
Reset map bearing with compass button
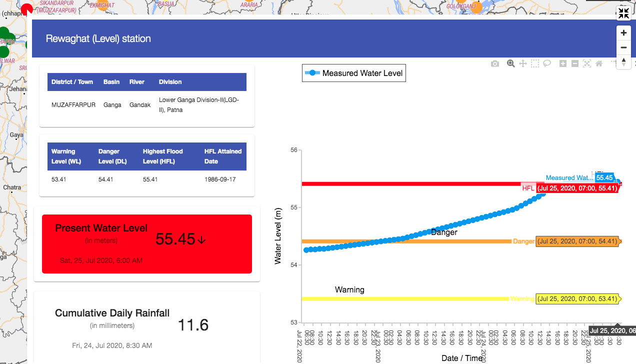click(623, 62)
